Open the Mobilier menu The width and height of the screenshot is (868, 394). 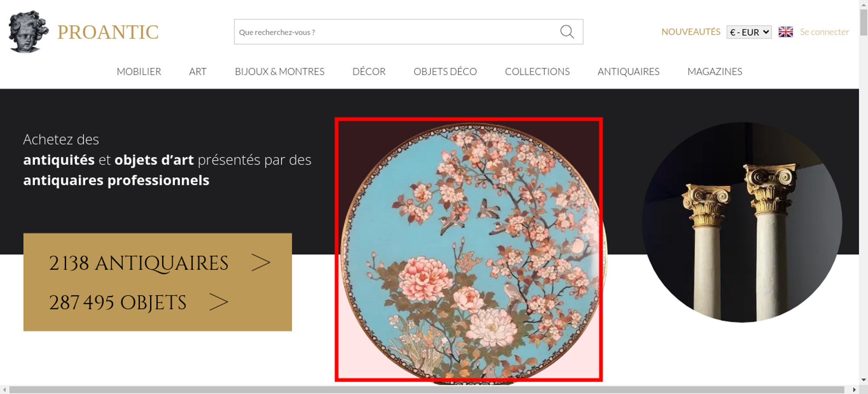click(139, 72)
